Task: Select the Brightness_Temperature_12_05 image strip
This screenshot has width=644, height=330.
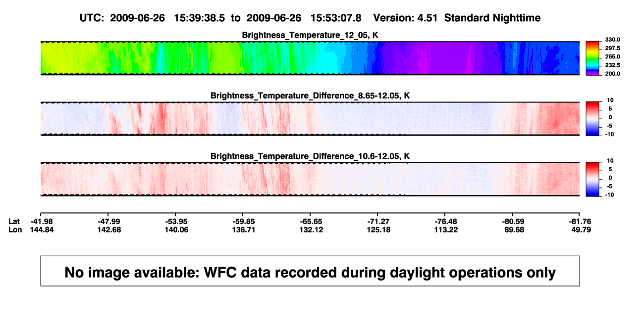Action: click(x=310, y=58)
